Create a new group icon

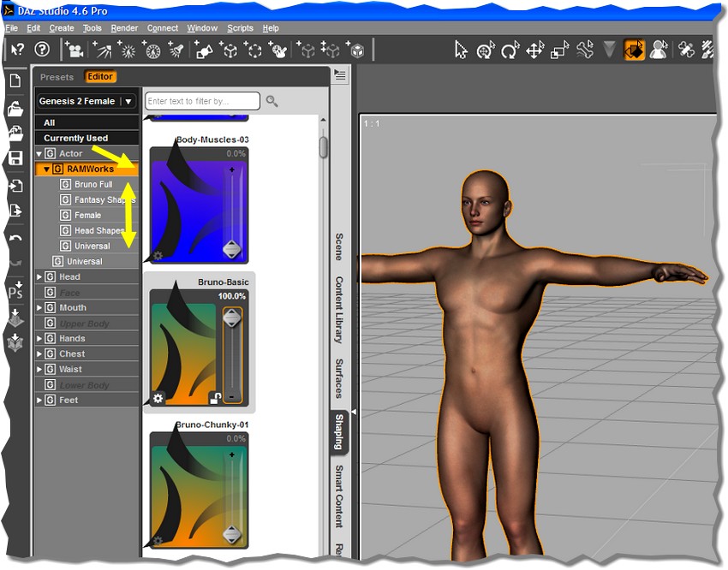tap(253, 50)
